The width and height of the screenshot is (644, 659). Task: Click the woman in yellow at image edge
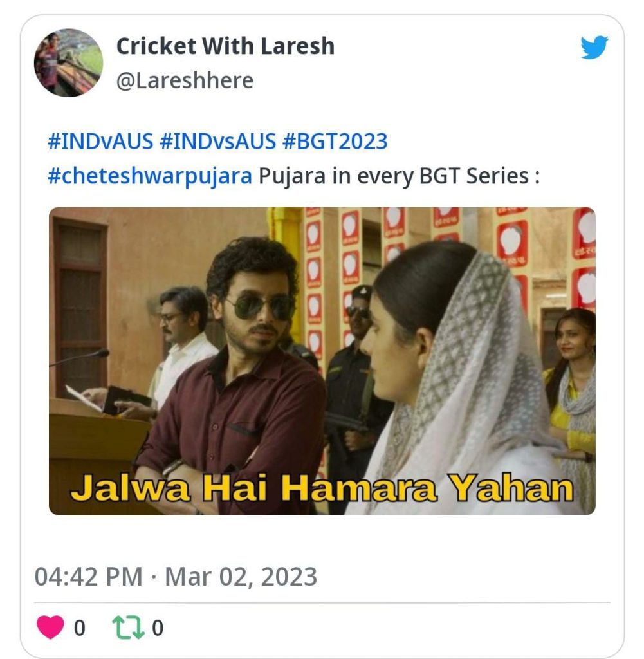pyautogui.click(x=572, y=399)
